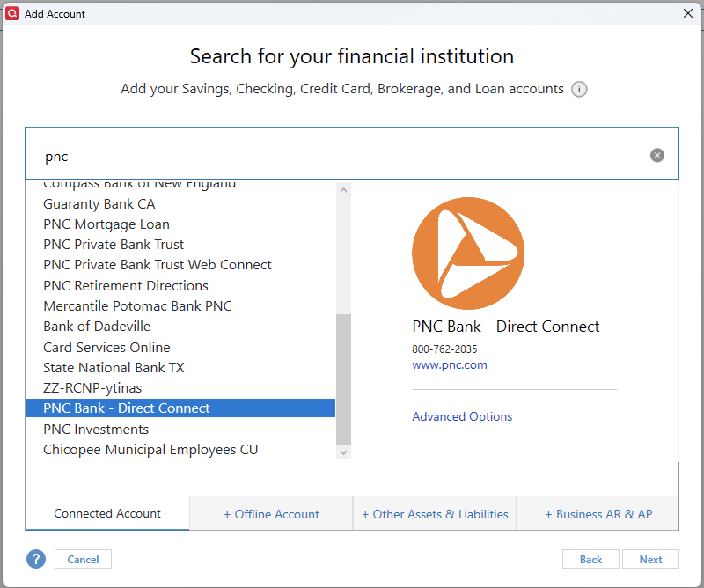Screen dimensions: 704x588
Task: Choose Bank of Dadeville
Action: (97, 326)
